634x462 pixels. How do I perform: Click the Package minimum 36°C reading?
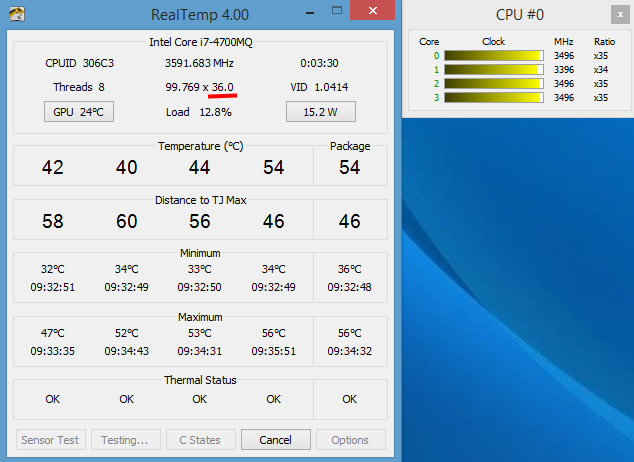tap(349, 269)
